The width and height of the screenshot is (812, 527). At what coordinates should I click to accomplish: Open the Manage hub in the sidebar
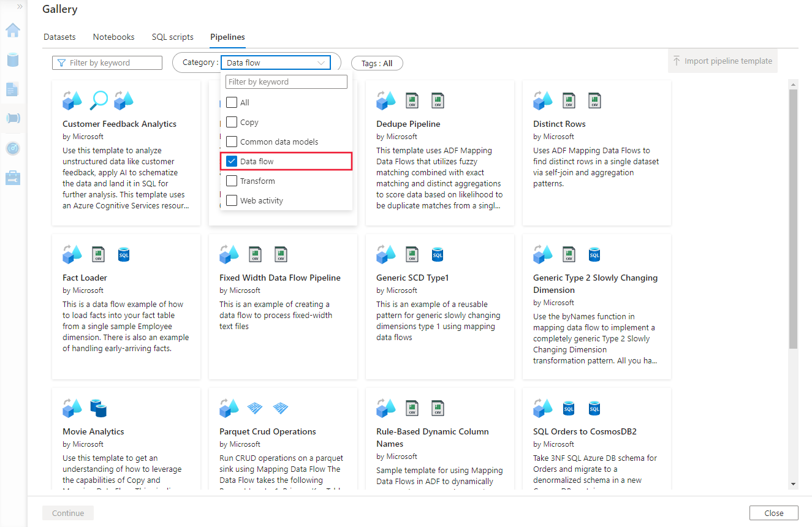tap(13, 177)
